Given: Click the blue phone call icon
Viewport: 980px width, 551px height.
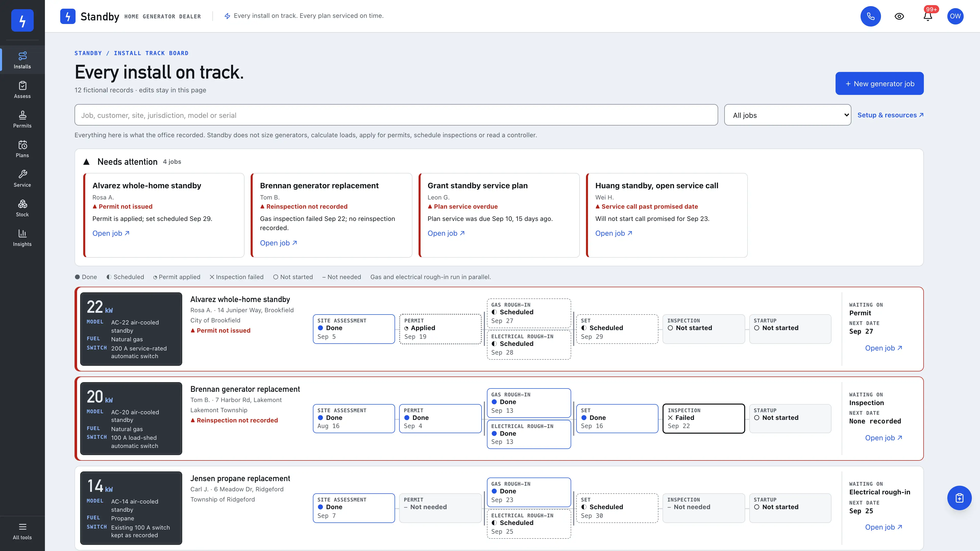Looking at the screenshot, I should pyautogui.click(x=871, y=16).
